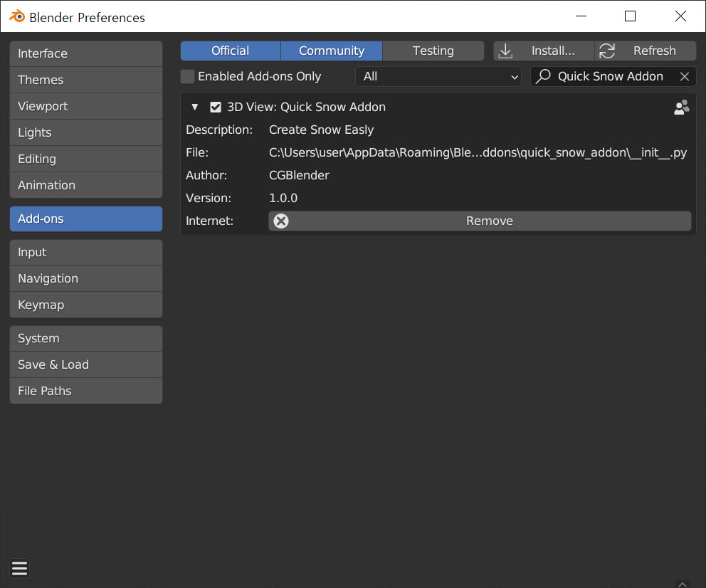Image resolution: width=706 pixels, height=588 pixels.
Task: Go to Lights preferences
Action: [x=86, y=133]
